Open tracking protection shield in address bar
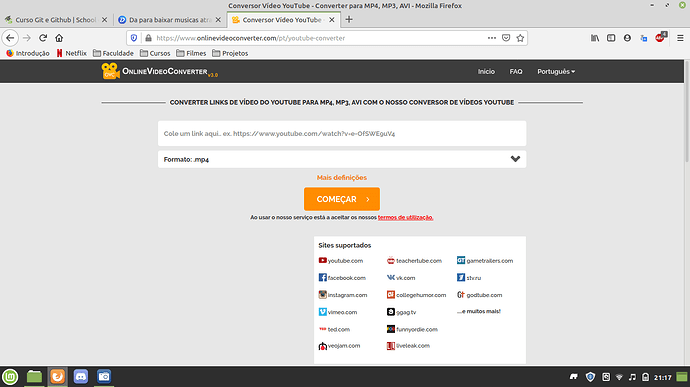690x387 pixels. click(134, 38)
